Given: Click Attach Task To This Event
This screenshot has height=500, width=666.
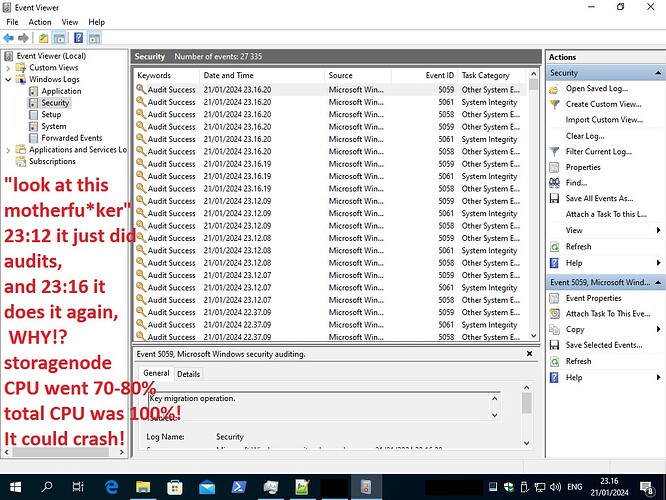Looking at the screenshot, I should pos(607,314).
